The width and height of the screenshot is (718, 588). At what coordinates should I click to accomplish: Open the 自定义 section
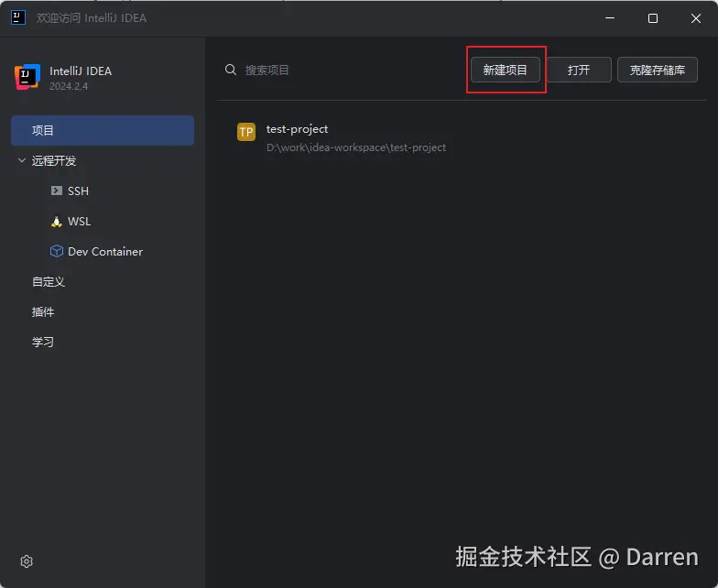coord(48,282)
